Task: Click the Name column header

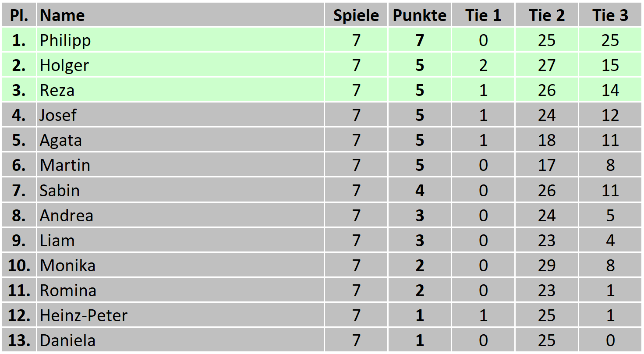Action: (62, 15)
